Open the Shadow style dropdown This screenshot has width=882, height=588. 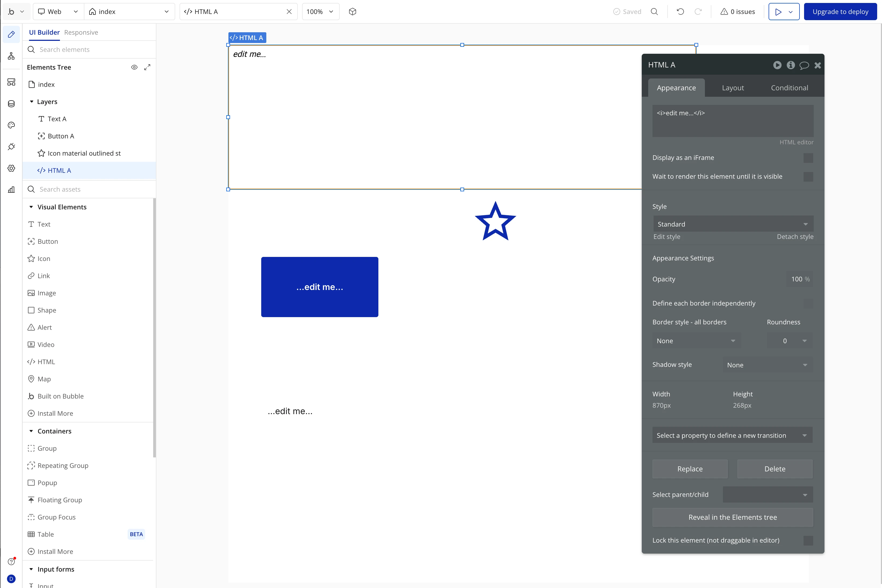click(x=768, y=365)
